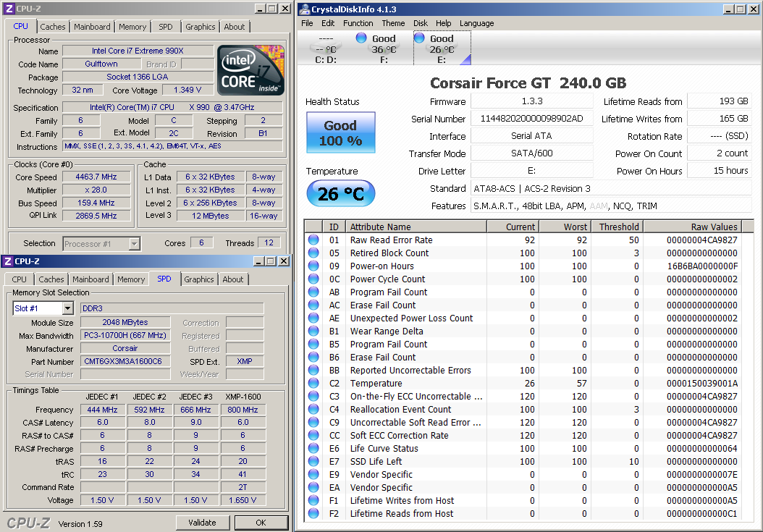This screenshot has height=532, width=763.
Task: Switch to Caches tab in the CPU-Z SPD window
Action: (51, 279)
